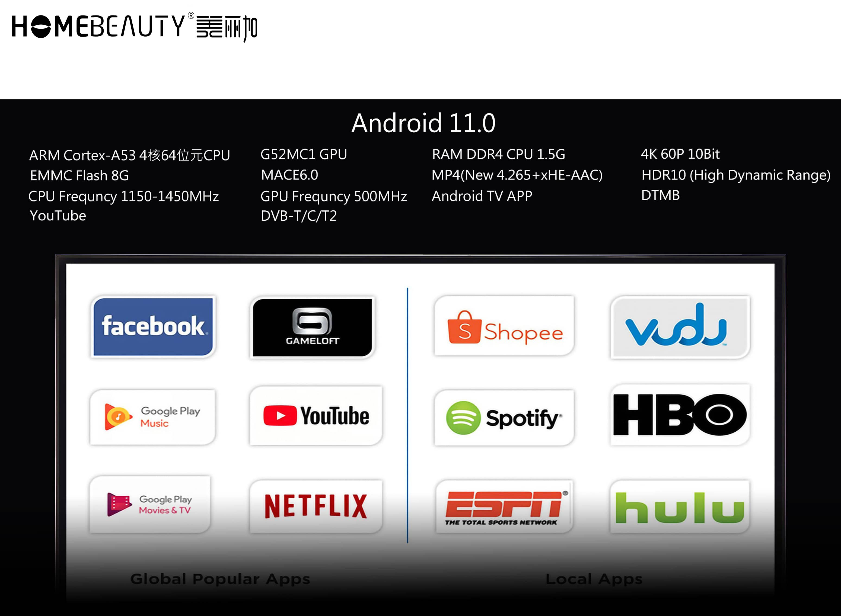The height and width of the screenshot is (616, 841).
Task: Click the GPU Frequncy 500MHz text
Action: point(334,197)
